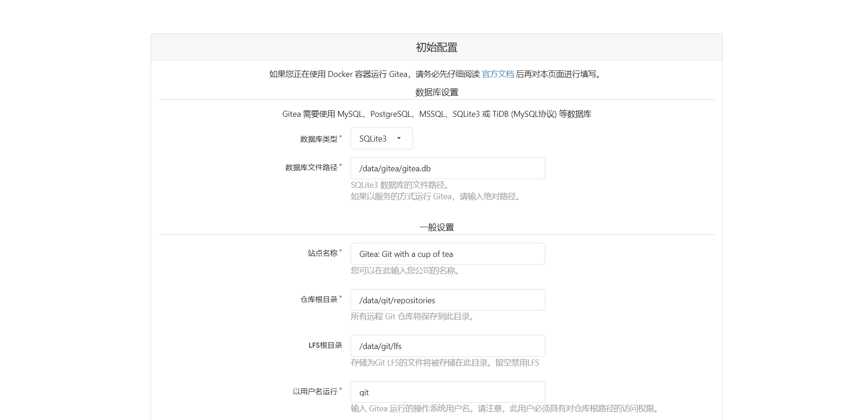Click the 数据库文件路径 label
The height and width of the screenshot is (420, 868).
point(311,167)
